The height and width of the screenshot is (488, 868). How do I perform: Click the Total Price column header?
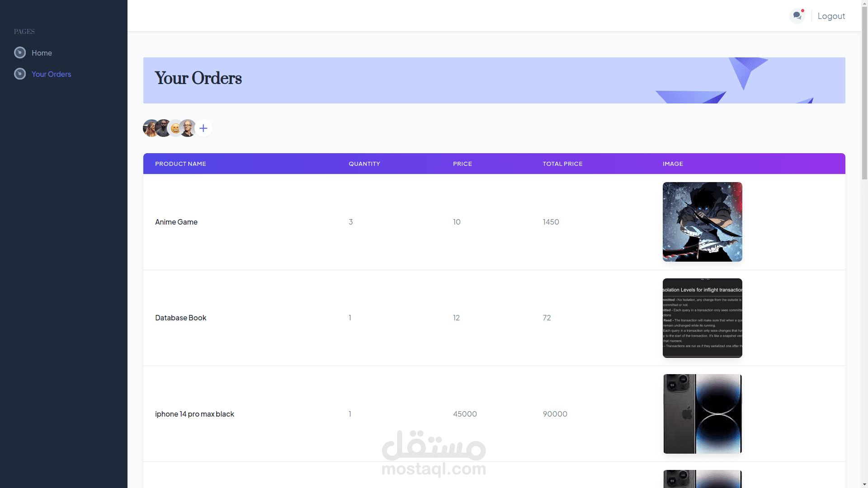[562, 164]
